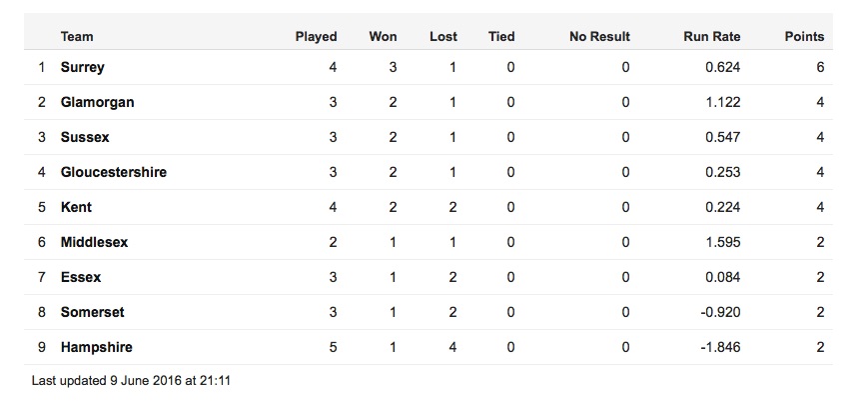
Task: Select the Surrey team name
Action: (x=83, y=67)
